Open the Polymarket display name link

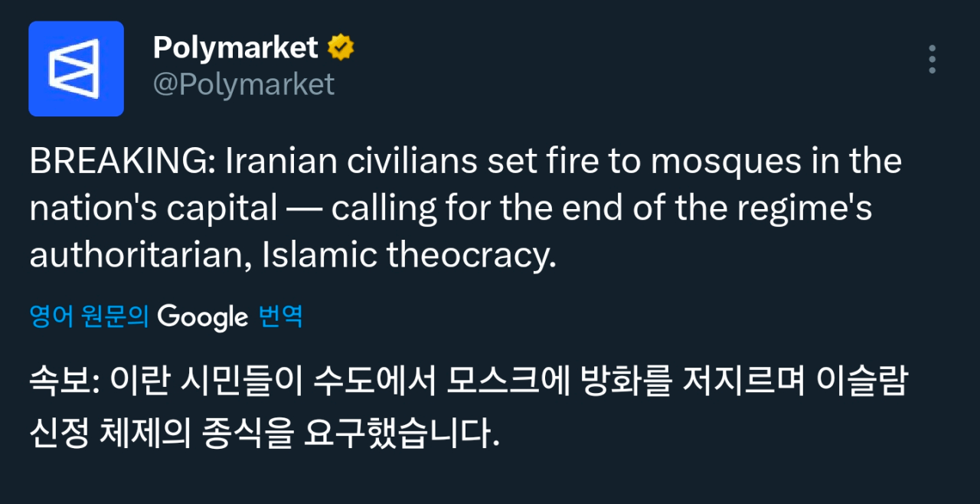click(235, 48)
